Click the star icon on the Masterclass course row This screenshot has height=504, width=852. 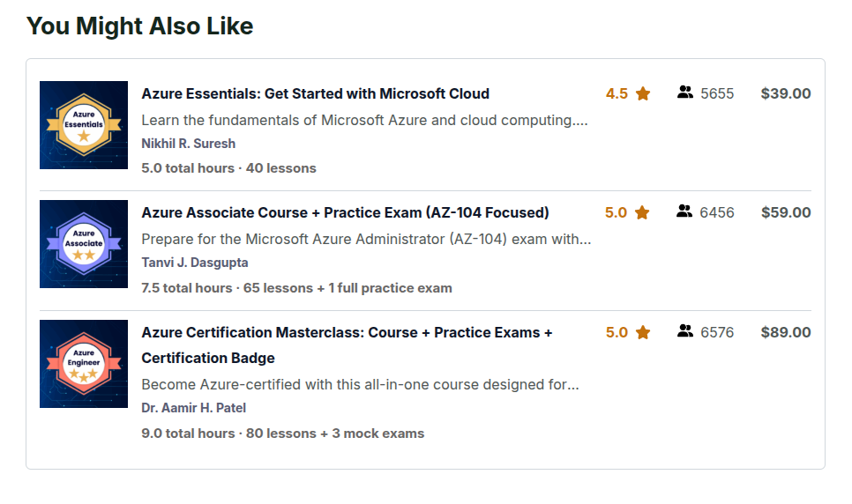click(x=643, y=332)
